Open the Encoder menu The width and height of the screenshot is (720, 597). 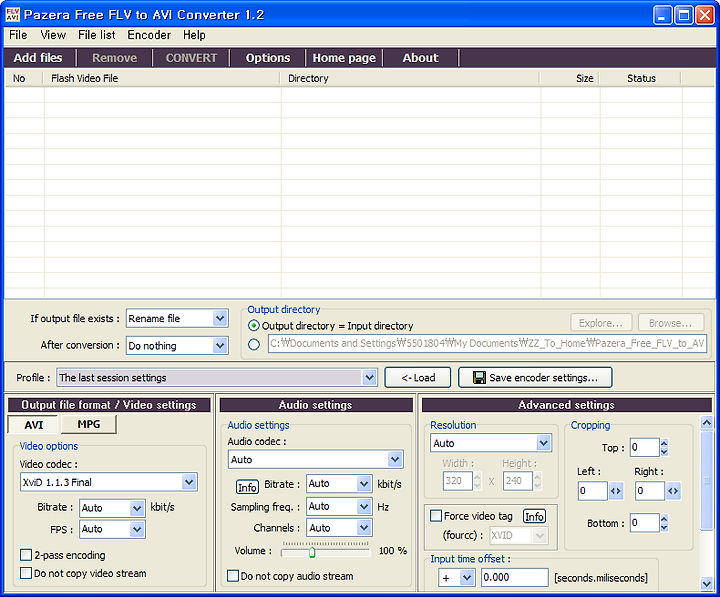coord(149,35)
